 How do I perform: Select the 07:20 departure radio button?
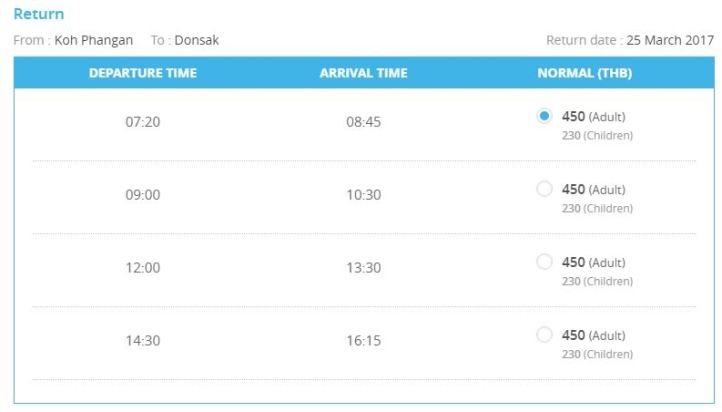click(544, 116)
